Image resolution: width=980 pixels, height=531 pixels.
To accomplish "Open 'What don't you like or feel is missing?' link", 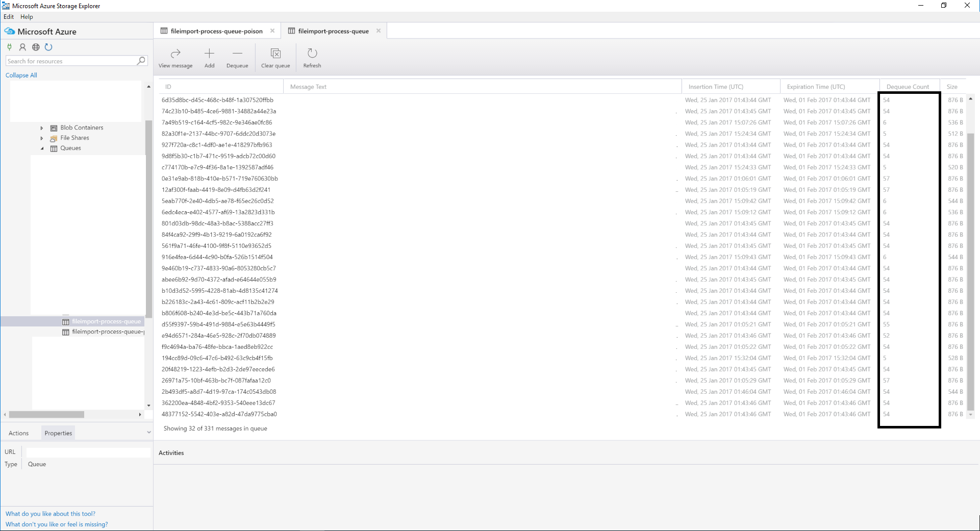I will 57,524.
